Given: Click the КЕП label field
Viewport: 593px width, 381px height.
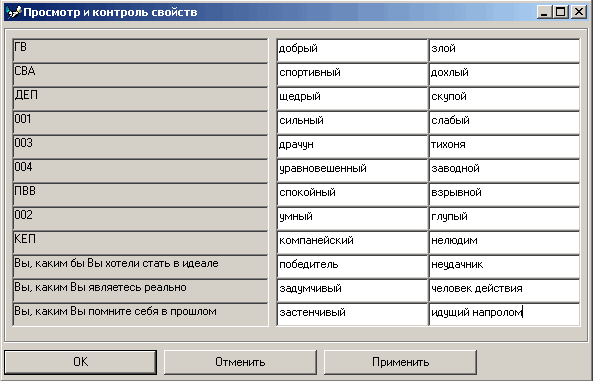Looking at the screenshot, I should (x=140, y=243).
